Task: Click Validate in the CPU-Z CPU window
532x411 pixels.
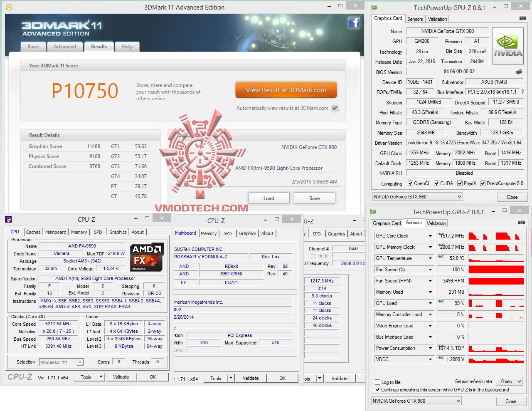Action: [121, 377]
